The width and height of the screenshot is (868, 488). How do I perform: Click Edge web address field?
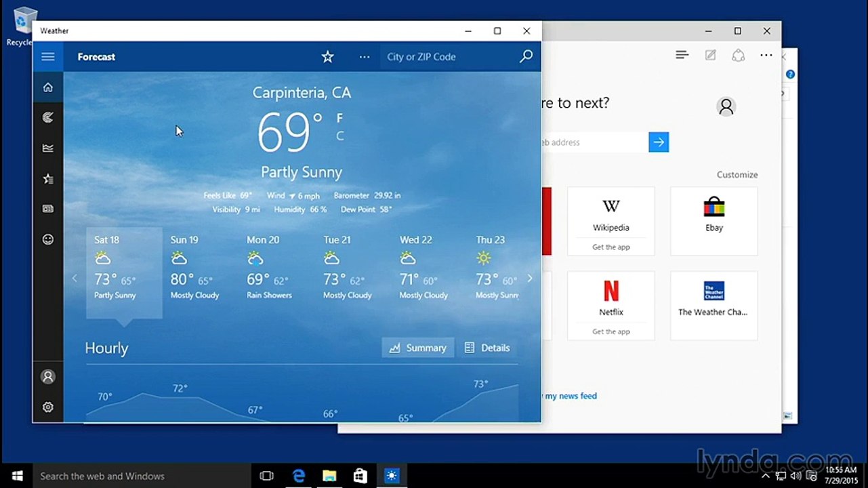[x=594, y=142]
